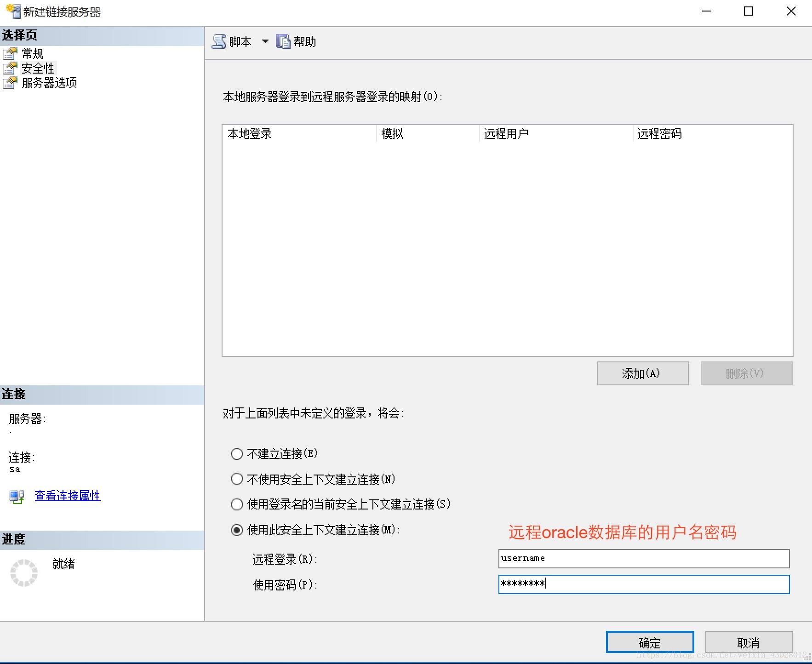
Task: Maximize the 新建链接服务器 window
Action: [x=749, y=11]
